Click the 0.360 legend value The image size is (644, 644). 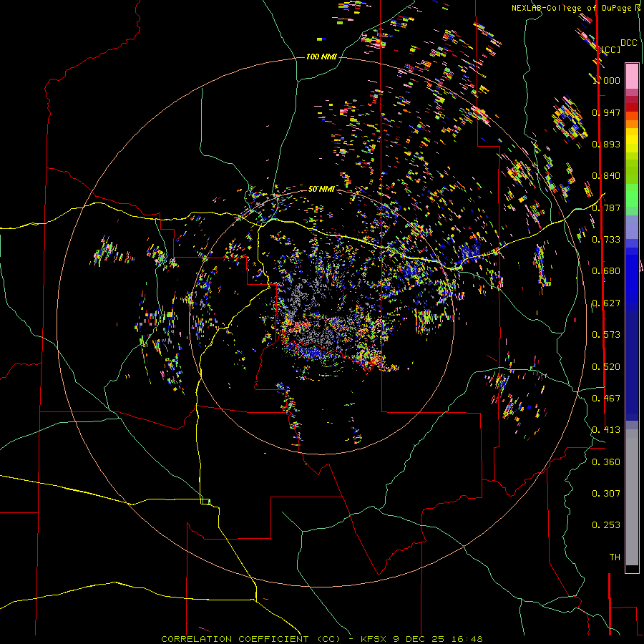point(606,462)
